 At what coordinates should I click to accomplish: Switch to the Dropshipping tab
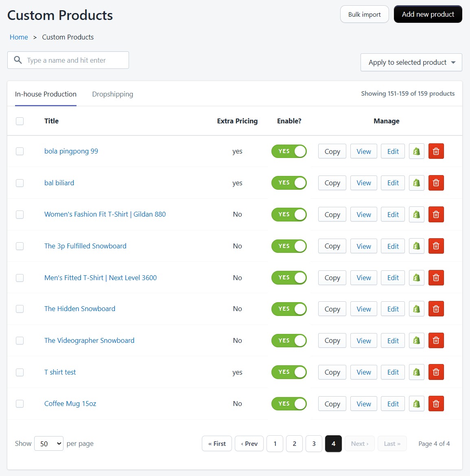click(112, 94)
